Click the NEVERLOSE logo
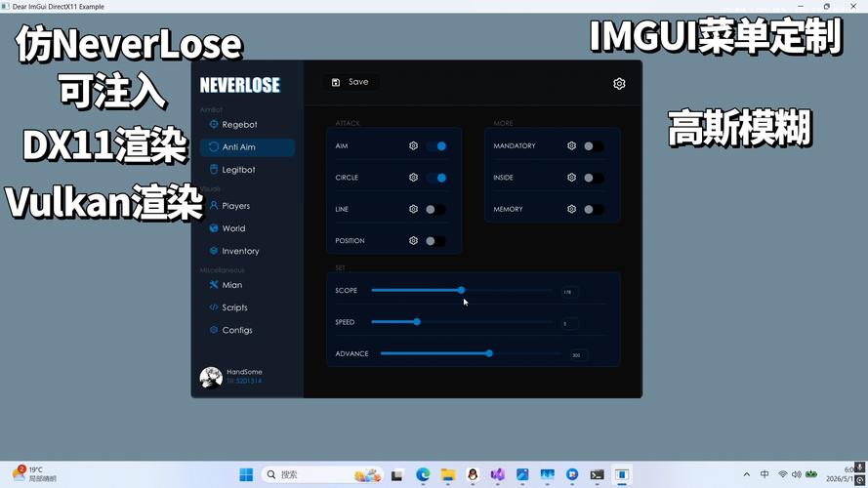Screen dimensions: 868x488 240,85
